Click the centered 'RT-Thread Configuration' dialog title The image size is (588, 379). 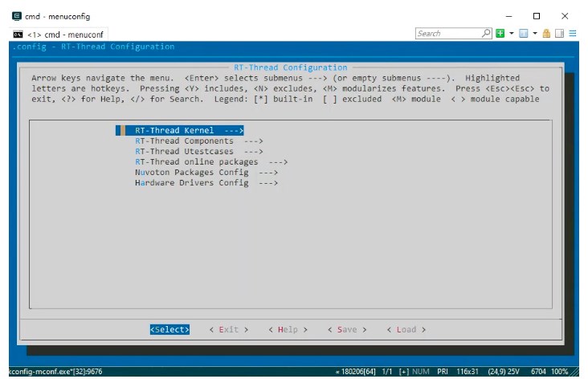coord(290,67)
